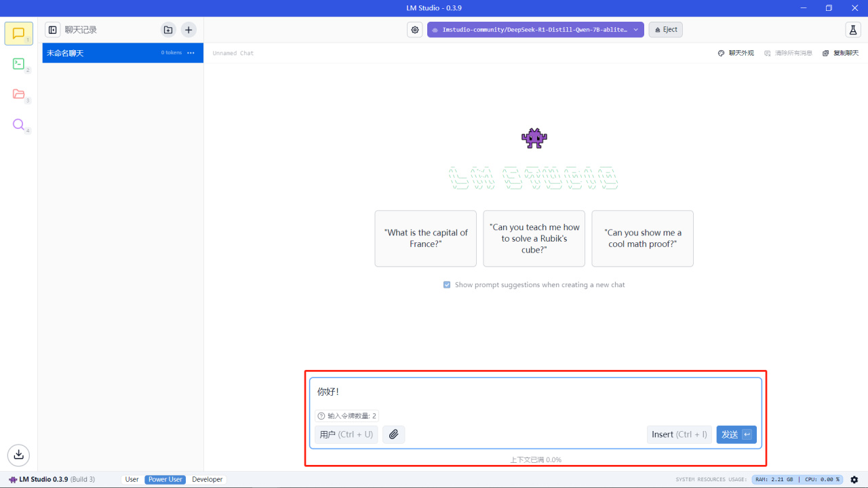
Task: Click the Unnamed Chat title text
Action: pyautogui.click(x=233, y=53)
